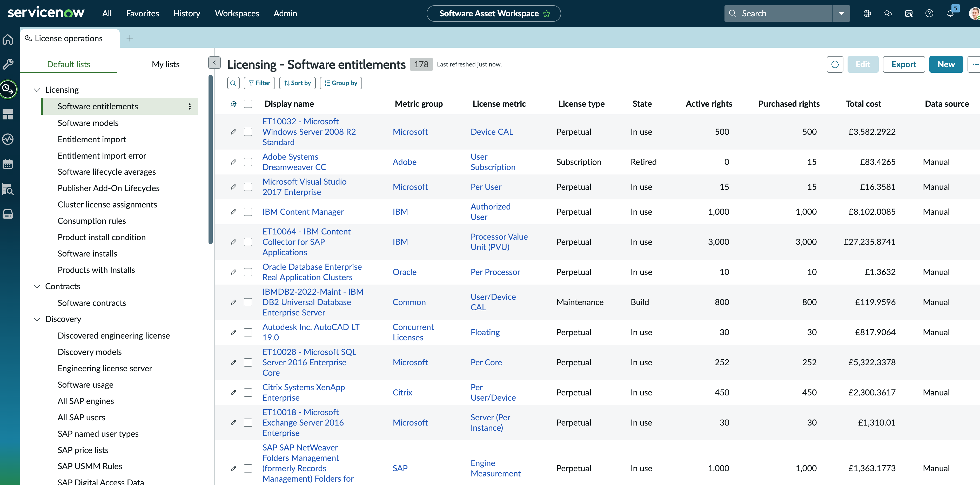This screenshot has height=485, width=980.
Task: Click pencil edit icon for IBM Content Manager
Action: pos(233,212)
